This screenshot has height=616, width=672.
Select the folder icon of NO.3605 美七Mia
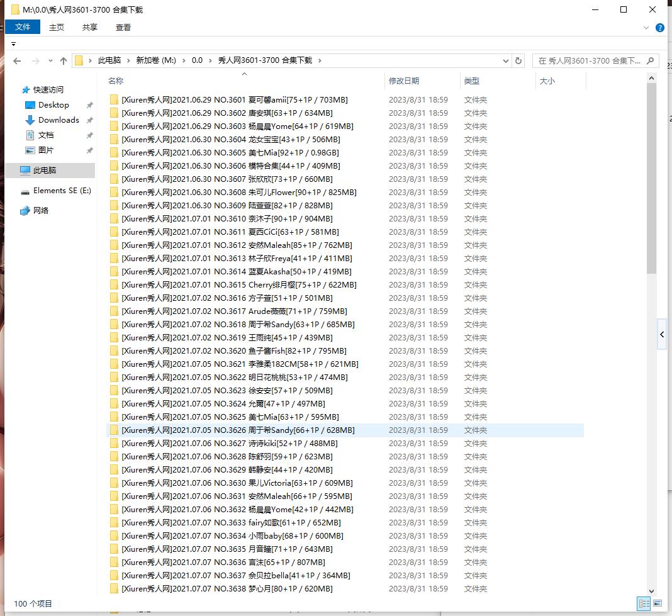click(x=114, y=153)
